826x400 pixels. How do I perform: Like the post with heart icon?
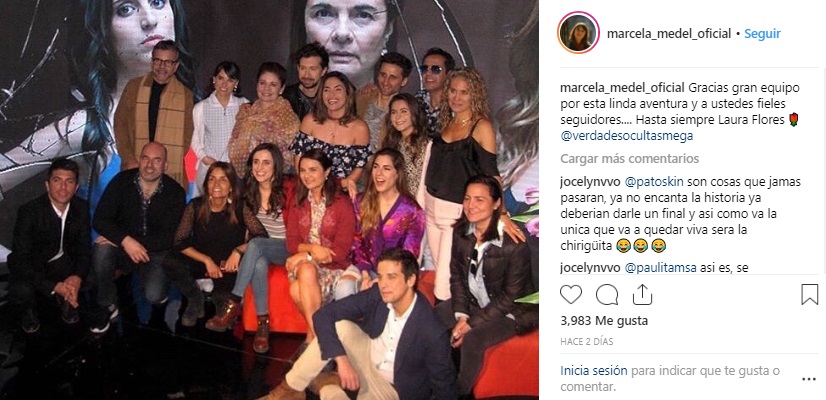(x=571, y=295)
